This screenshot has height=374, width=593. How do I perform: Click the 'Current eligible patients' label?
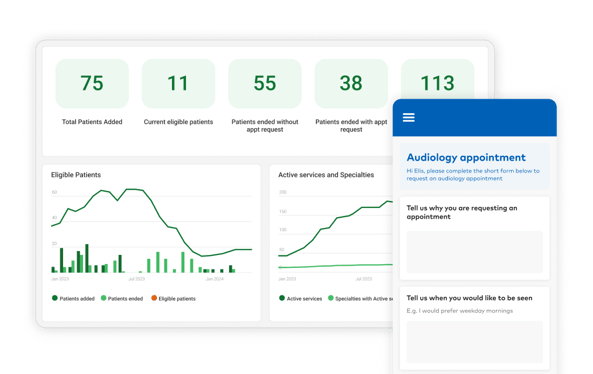pos(178,122)
